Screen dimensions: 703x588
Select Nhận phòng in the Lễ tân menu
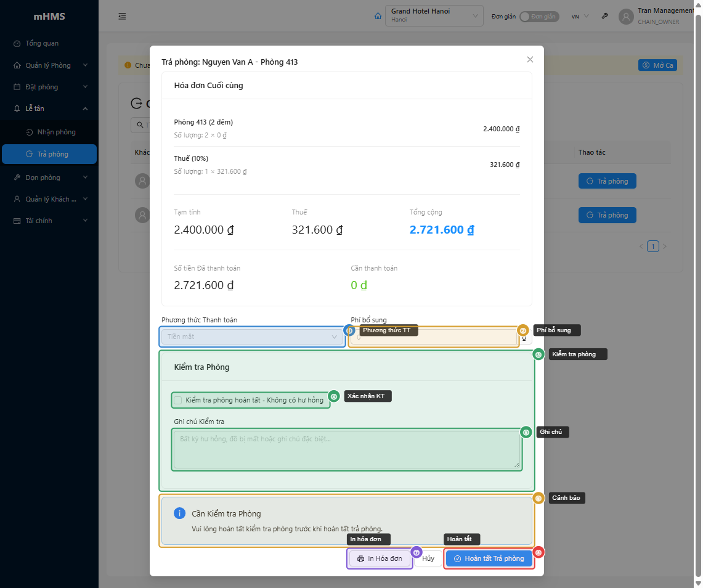pyautogui.click(x=49, y=131)
